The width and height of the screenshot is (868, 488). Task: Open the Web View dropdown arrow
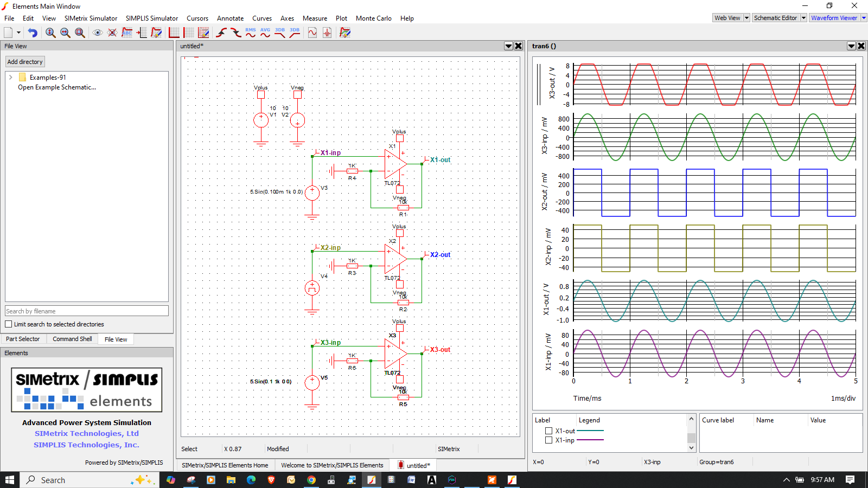[x=746, y=18]
